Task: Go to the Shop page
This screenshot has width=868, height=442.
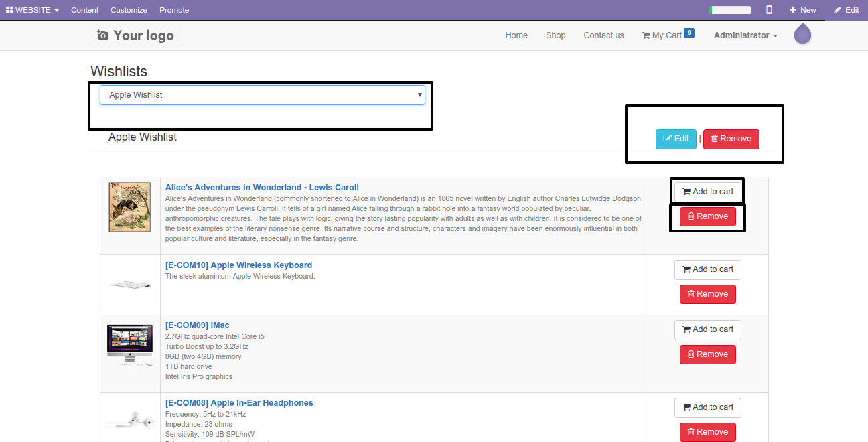Action: click(x=555, y=35)
